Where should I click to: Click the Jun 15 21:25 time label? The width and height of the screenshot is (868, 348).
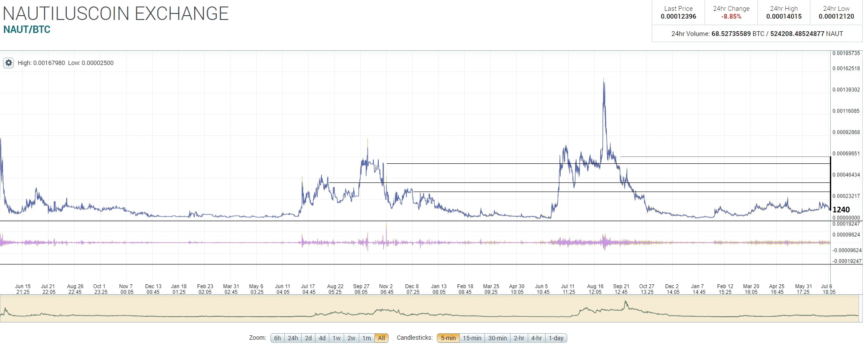click(x=23, y=289)
